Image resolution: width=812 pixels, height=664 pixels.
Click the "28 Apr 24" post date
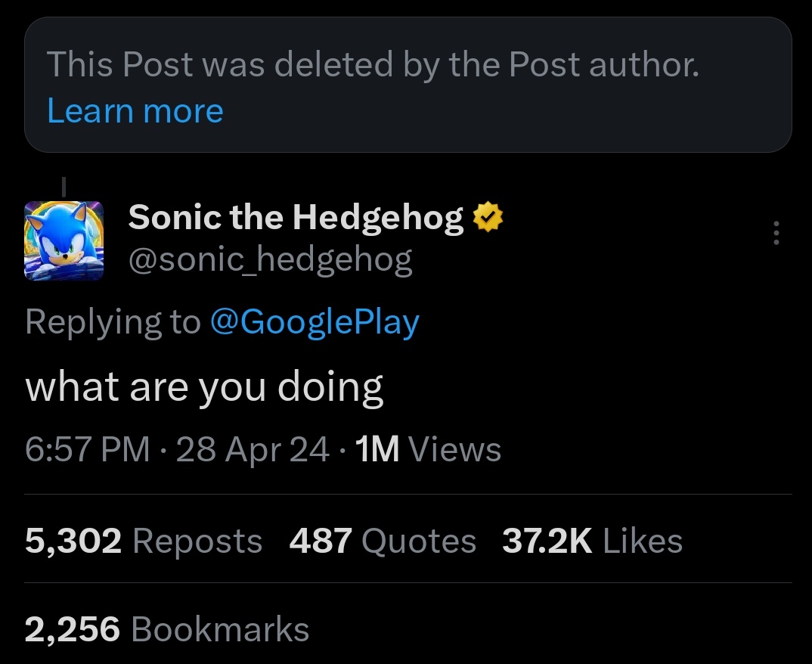click(x=253, y=450)
